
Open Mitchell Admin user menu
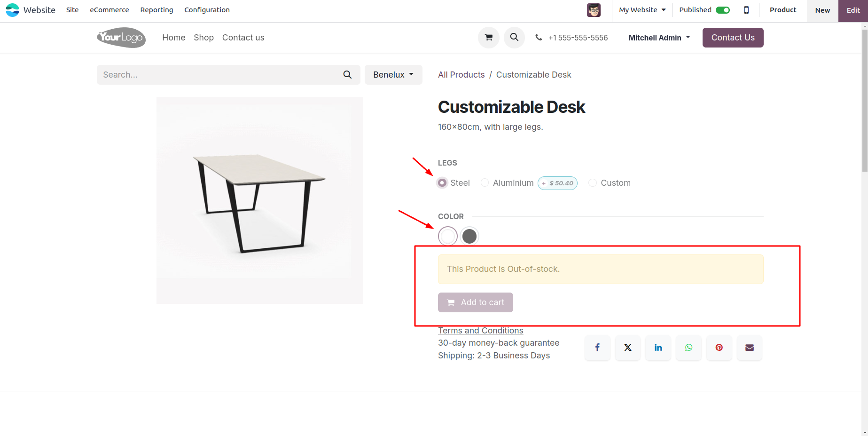pos(659,38)
